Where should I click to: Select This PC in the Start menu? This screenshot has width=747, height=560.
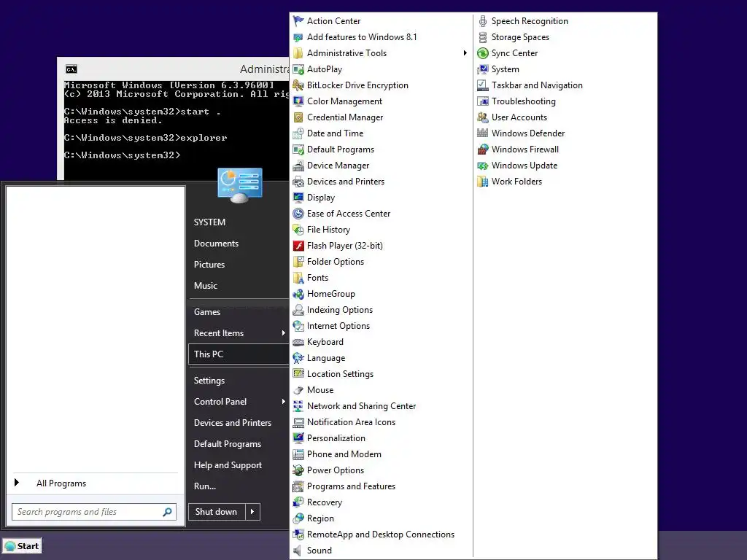(x=239, y=354)
